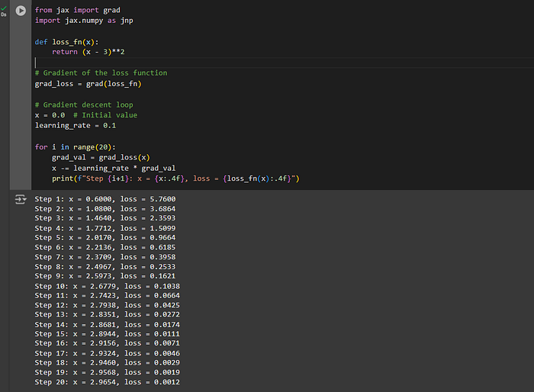Click output row 'Step 3: x = 1.4640'
This screenshot has height=392, width=534.
pos(105,218)
